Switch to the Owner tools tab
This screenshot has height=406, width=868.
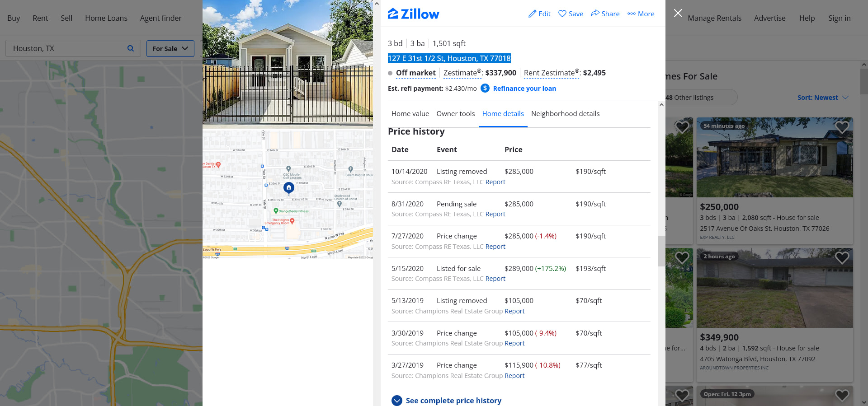456,114
